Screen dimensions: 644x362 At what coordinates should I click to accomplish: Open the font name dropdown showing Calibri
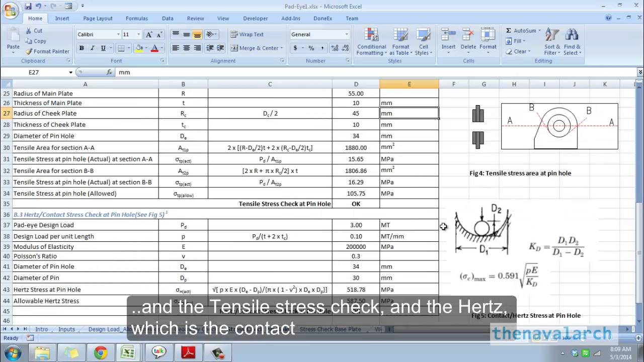click(118, 35)
